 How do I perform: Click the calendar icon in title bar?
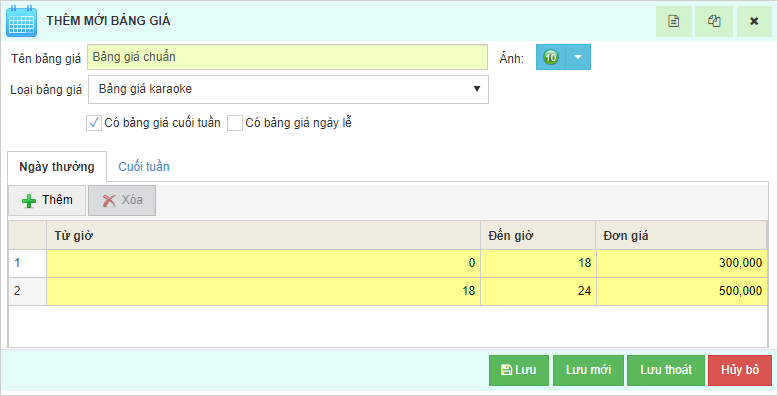(x=21, y=21)
